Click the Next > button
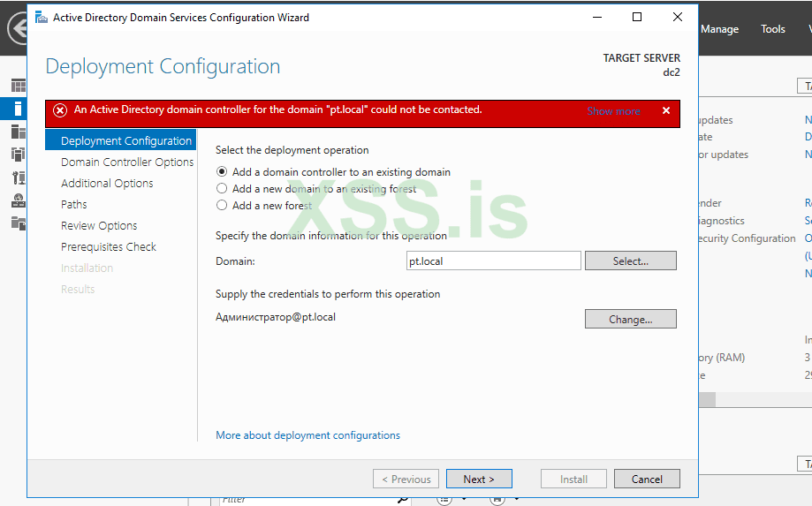Screen dimensions: 812x506 [x=479, y=480]
